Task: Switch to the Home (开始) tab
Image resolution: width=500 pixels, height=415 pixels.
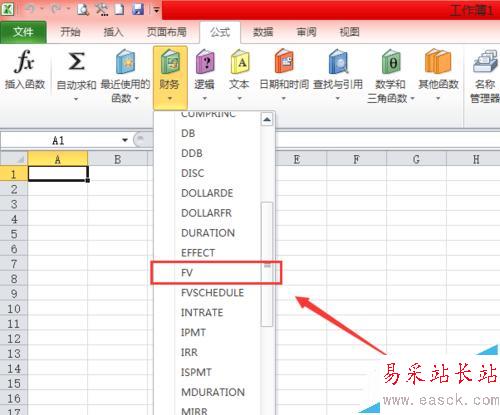Action: pos(70,32)
